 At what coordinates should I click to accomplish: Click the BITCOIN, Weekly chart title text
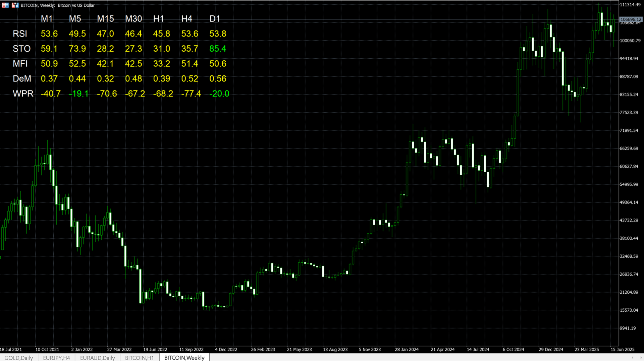click(x=58, y=5)
